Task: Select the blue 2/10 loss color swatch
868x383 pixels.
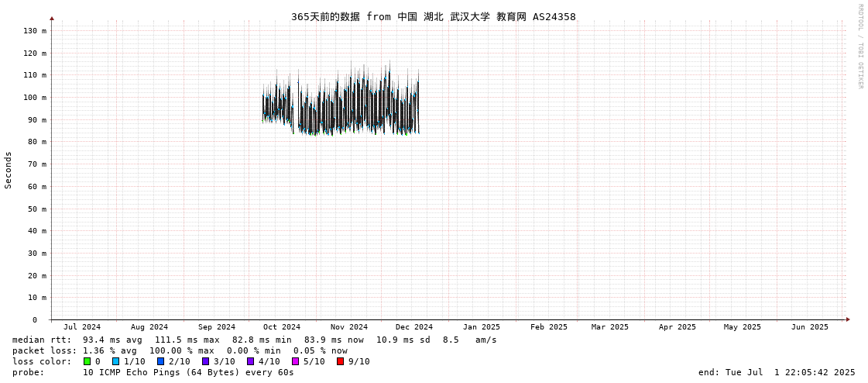Action: coord(160,361)
